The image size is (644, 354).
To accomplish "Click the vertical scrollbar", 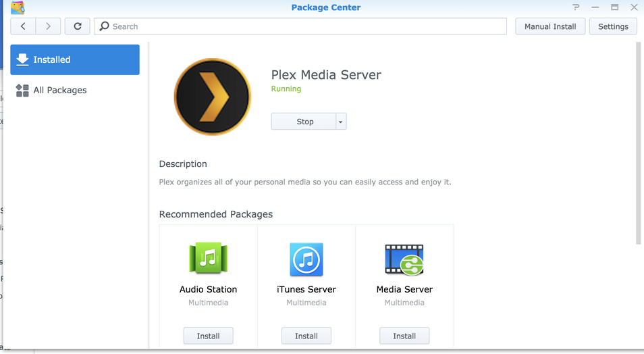I will click(x=638, y=143).
